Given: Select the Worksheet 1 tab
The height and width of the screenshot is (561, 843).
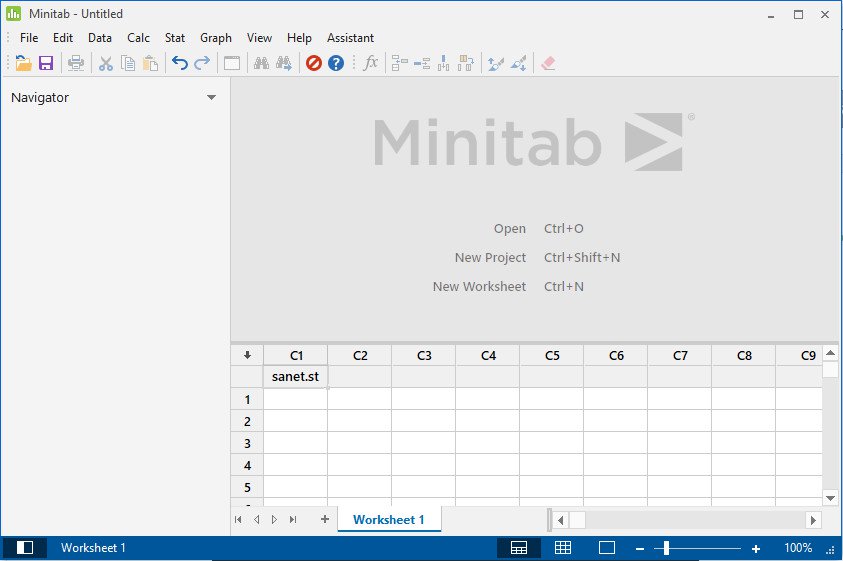Looking at the screenshot, I should (x=389, y=520).
